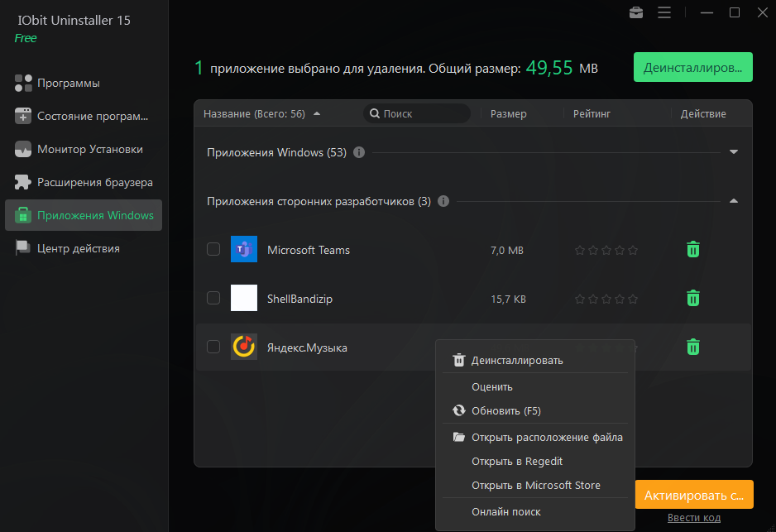Click the green Free edition label
Image resolution: width=776 pixels, height=532 pixels.
coord(26,38)
